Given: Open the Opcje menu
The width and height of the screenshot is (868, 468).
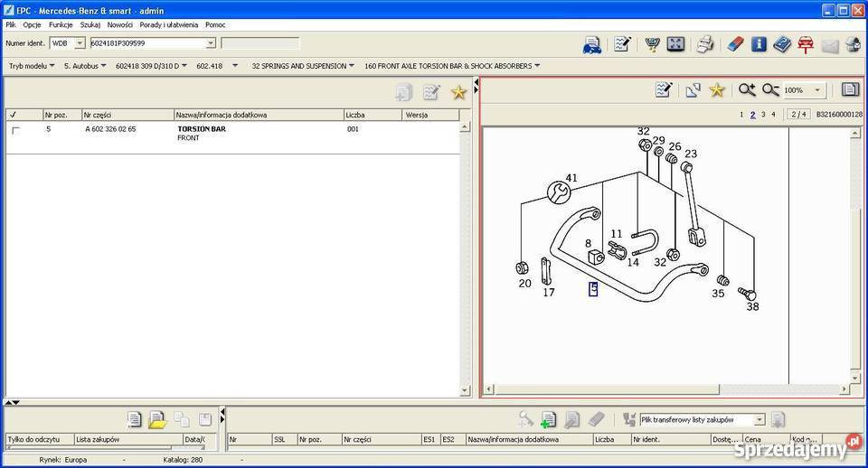Looking at the screenshot, I should [33, 25].
